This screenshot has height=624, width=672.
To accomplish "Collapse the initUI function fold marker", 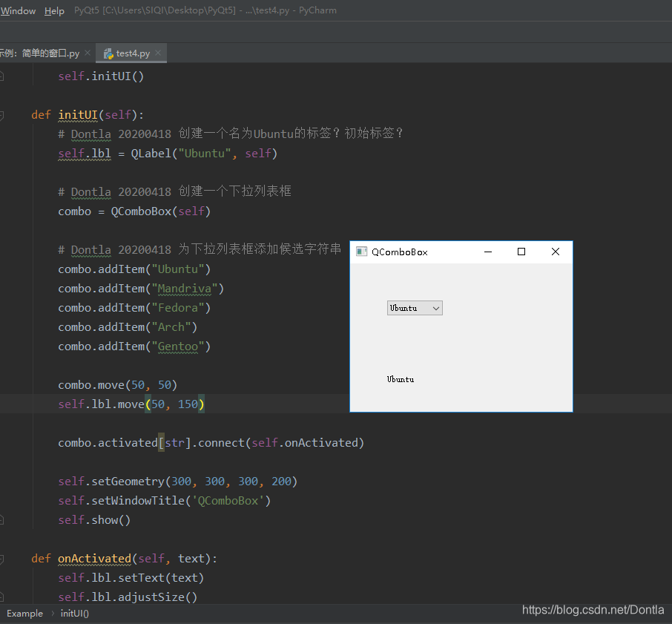I will pos(1,115).
